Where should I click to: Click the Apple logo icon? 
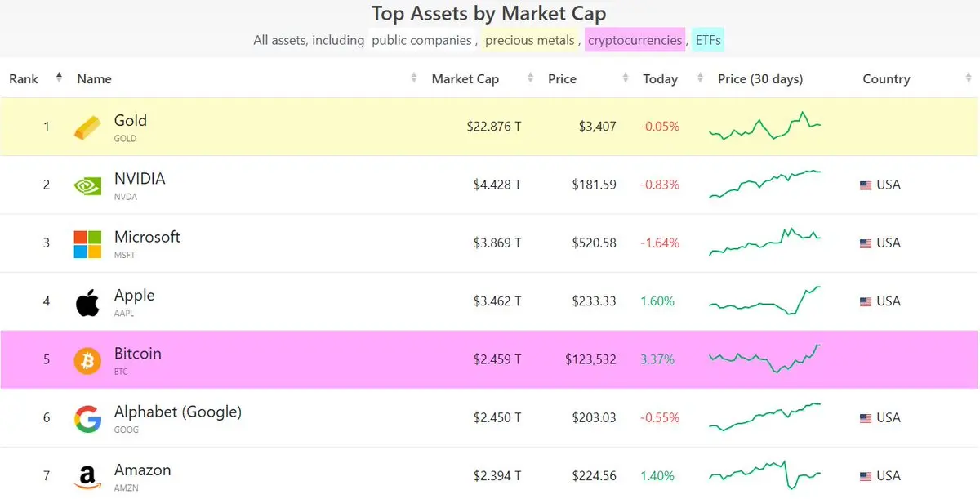pos(88,302)
